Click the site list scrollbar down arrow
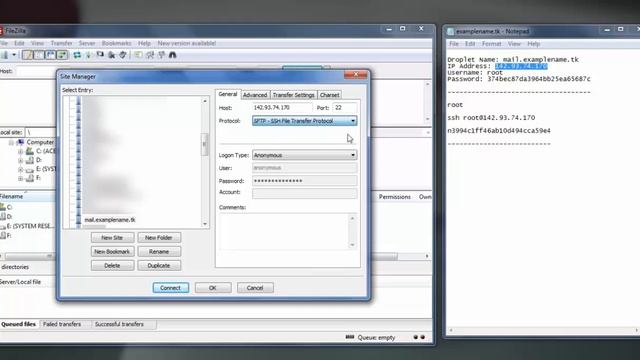 [205, 224]
